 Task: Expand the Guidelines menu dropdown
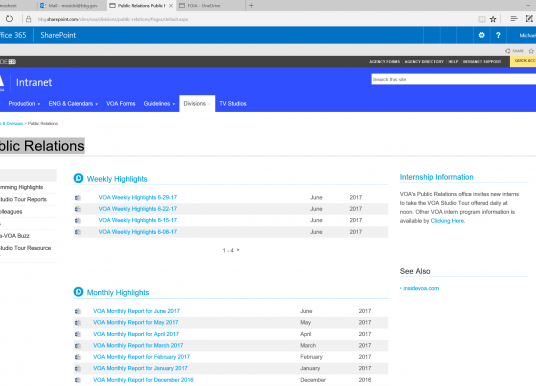[x=174, y=104]
